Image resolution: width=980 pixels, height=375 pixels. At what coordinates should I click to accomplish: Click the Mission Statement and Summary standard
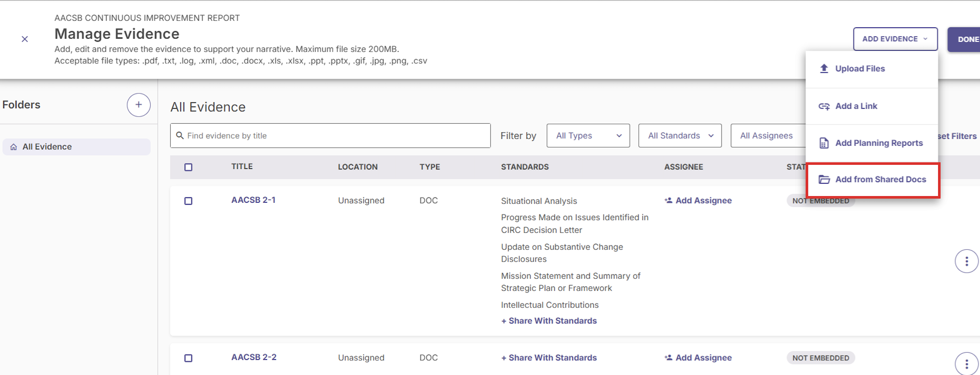click(571, 282)
